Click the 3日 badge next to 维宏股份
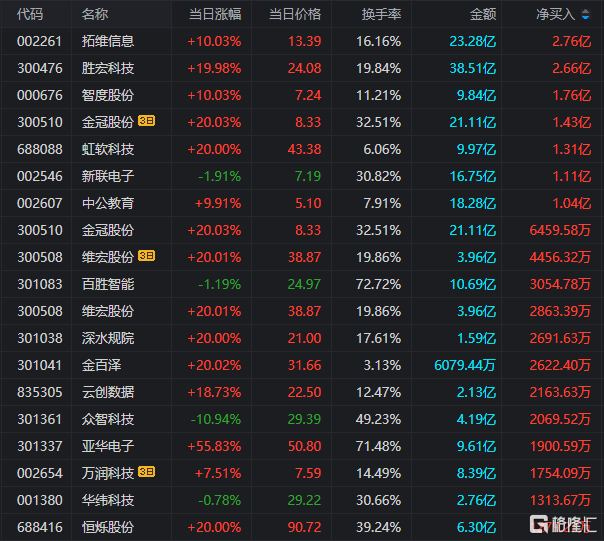Screen dimensions: 604x541 coord(146,256)
